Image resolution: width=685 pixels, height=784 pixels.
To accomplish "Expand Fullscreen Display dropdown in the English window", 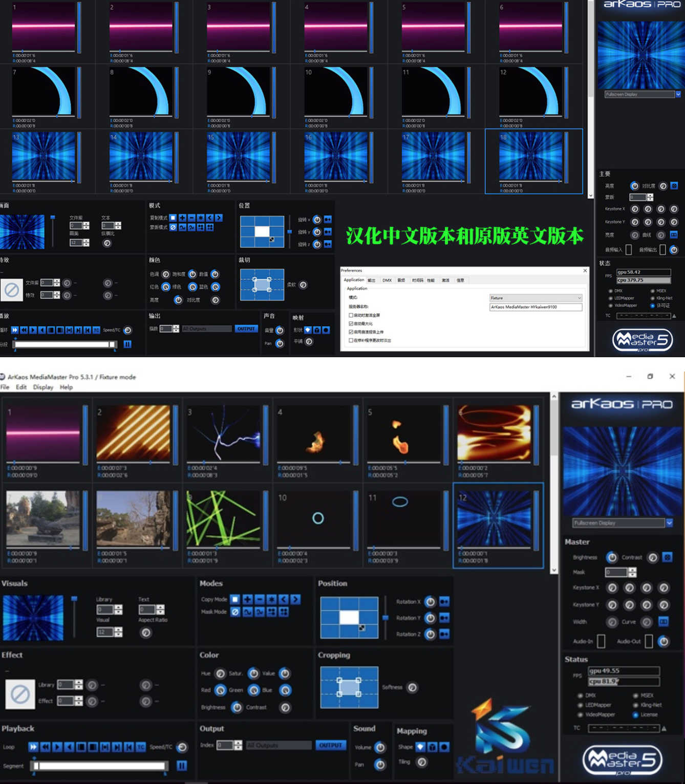I will click(x=669, y=522).
